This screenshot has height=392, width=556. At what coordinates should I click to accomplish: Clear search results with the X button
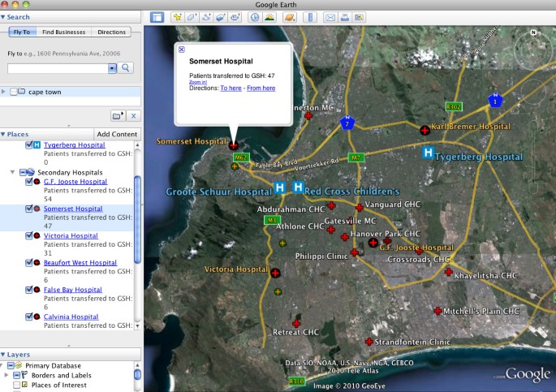[133, 116]
